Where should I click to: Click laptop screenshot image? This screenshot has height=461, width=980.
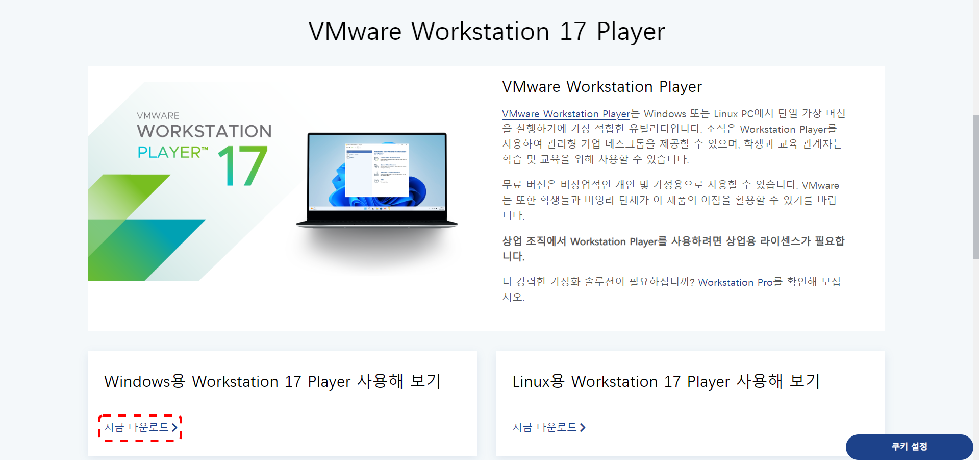coord(377,180)
